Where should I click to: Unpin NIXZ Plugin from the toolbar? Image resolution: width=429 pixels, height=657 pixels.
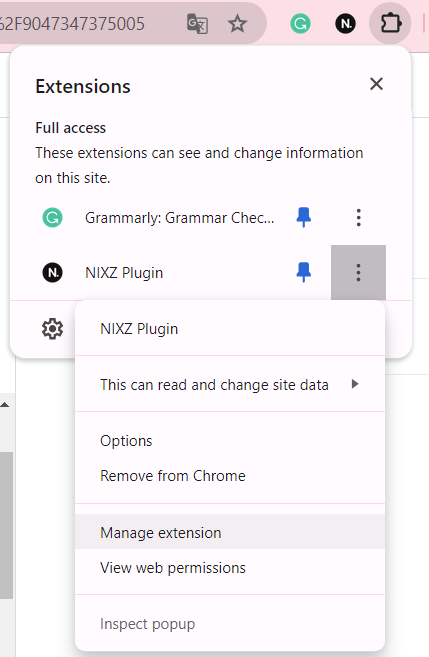(x=303, y=272)
